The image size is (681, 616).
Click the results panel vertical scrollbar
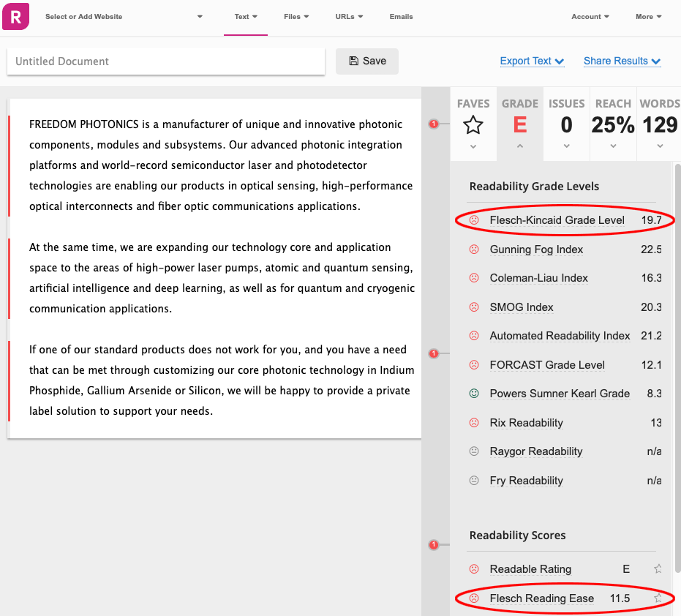point(677,367)
